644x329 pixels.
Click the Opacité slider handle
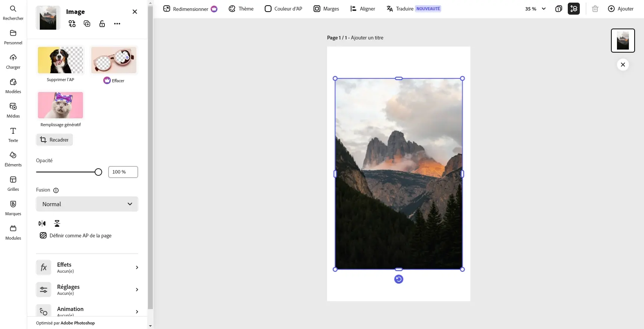point(98,172)
